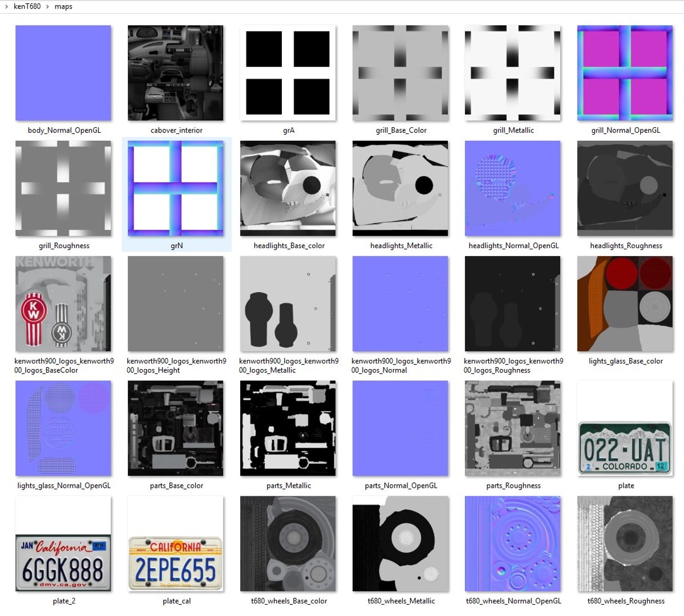The height and width of the screenshot is (616, 684).
Task: Select the headlights_Base_color thumbnail
Action: point(288,188)
